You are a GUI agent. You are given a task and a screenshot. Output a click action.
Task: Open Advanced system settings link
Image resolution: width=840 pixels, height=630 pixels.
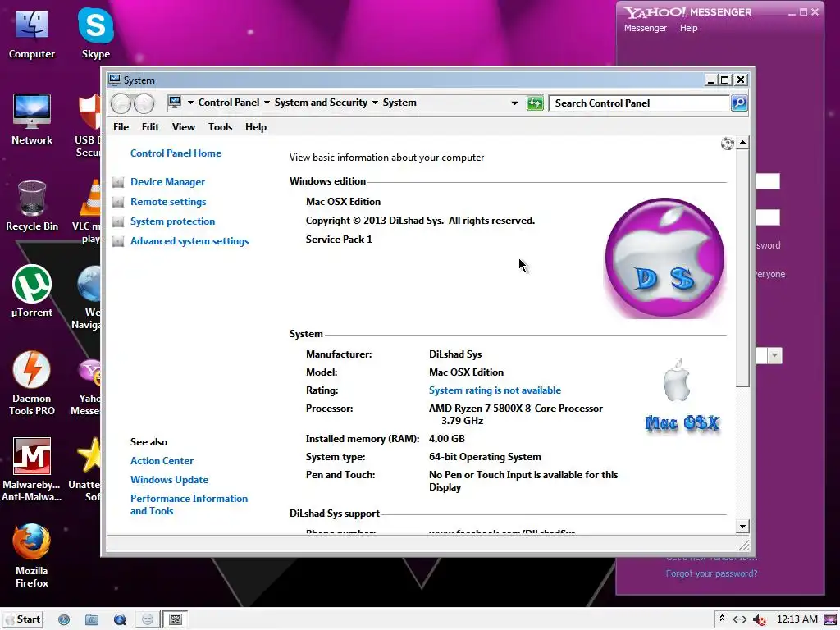(x=189, y=242)
